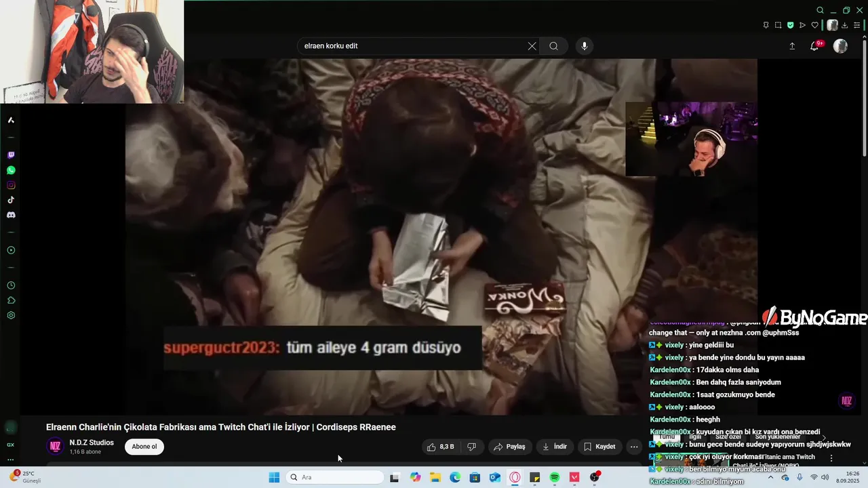Open Microsoft Edge from the taskbar

click(x=455, y=477)
